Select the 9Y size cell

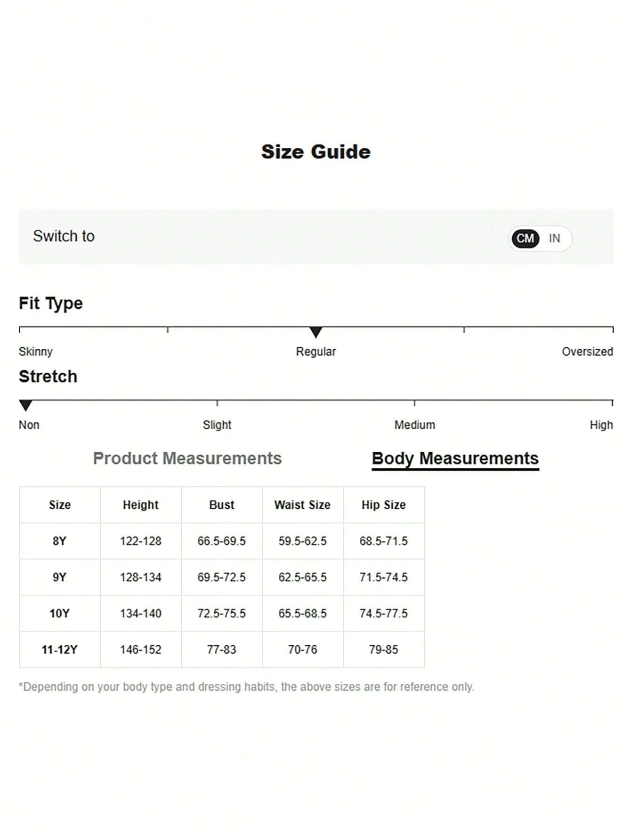[x=60, y=577]
